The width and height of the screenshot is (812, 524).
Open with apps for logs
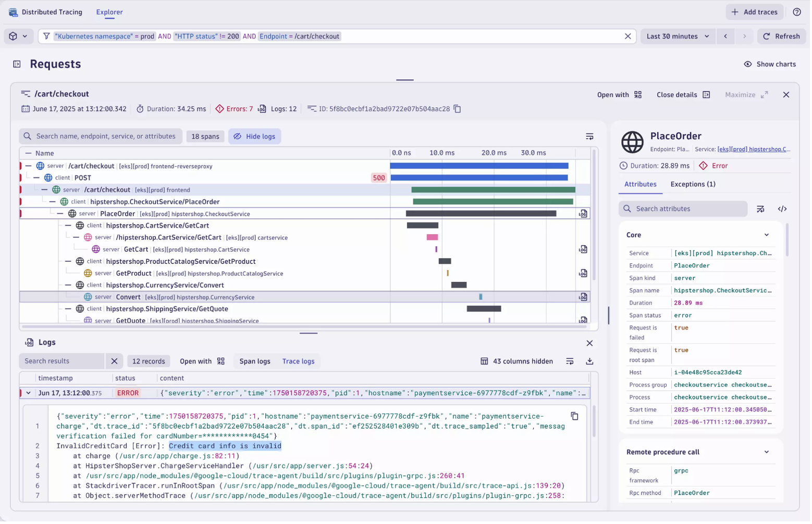click(203, 362)
